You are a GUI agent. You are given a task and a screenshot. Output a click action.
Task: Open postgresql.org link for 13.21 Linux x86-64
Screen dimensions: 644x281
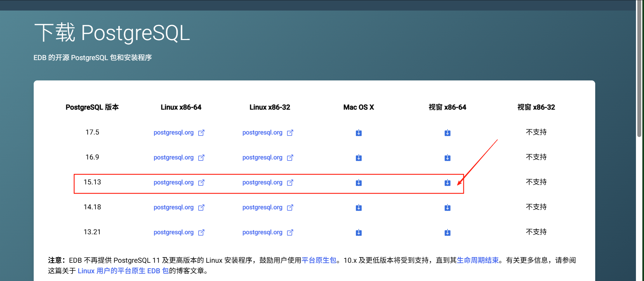click(179, 233)
